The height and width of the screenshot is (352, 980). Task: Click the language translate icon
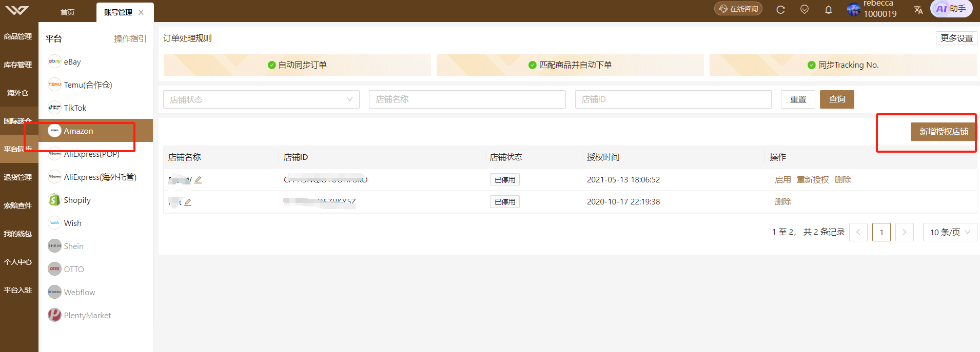[918, 9]
